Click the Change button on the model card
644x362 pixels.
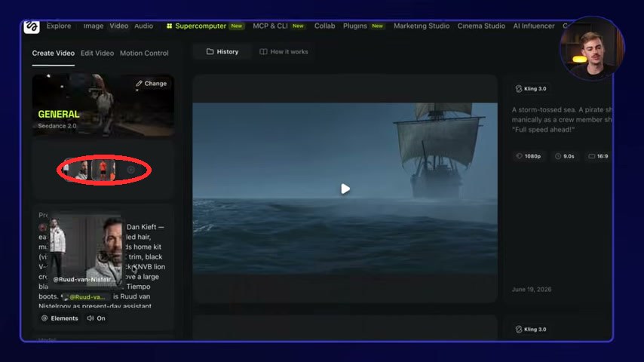151,84
